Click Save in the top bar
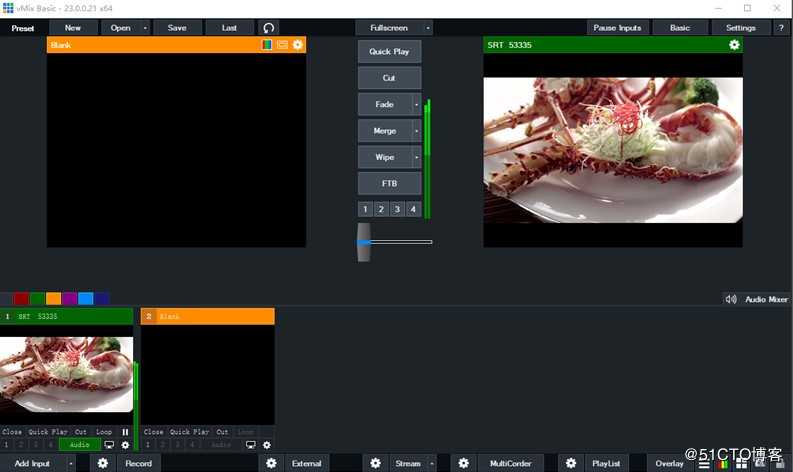The width and height of the screenshot is (793, 472). tap(177, 28)
